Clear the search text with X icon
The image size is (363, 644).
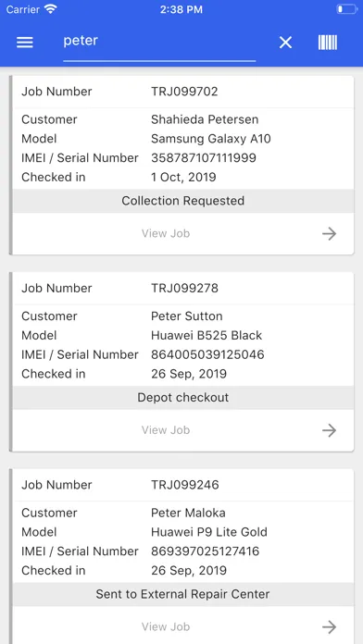click(285, 43)
